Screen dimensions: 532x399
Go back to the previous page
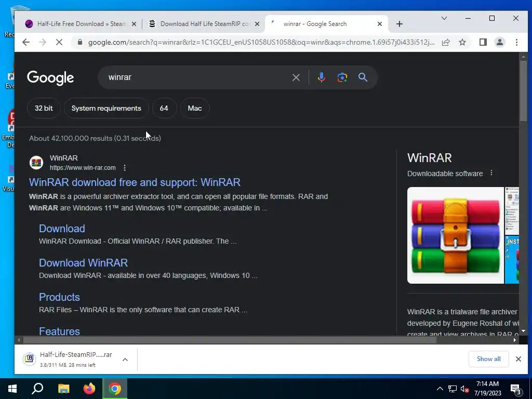pyautogui.click(x=26, y=42)
